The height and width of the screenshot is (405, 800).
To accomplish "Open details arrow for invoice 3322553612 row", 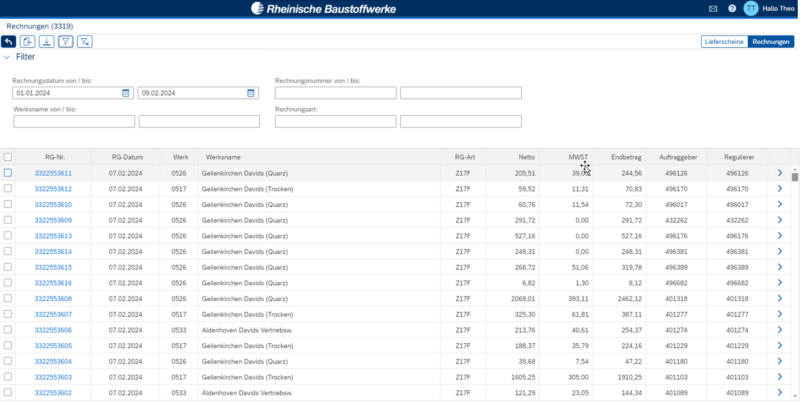I will point(780,188).
